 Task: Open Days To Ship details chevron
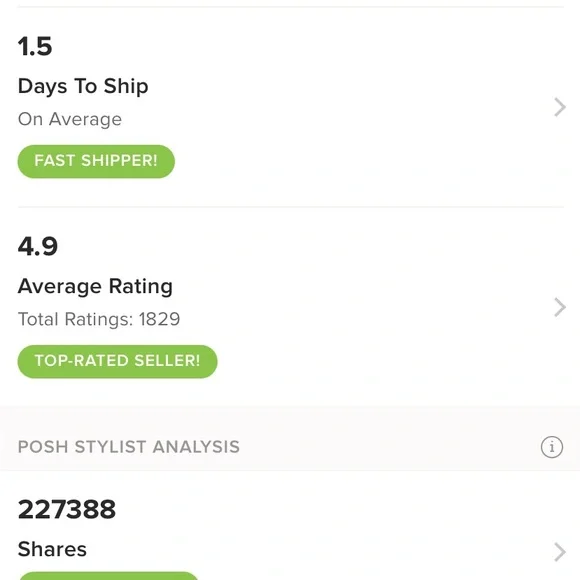[x=560, y=107]
